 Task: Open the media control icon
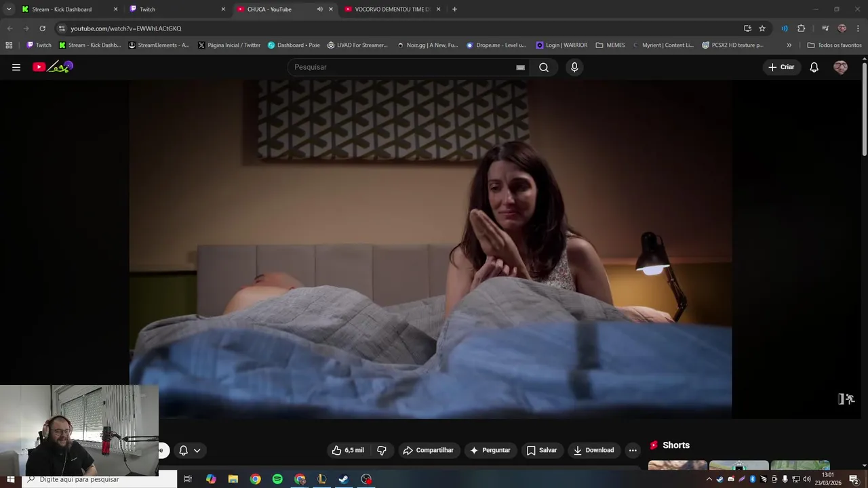coord(825,28)
